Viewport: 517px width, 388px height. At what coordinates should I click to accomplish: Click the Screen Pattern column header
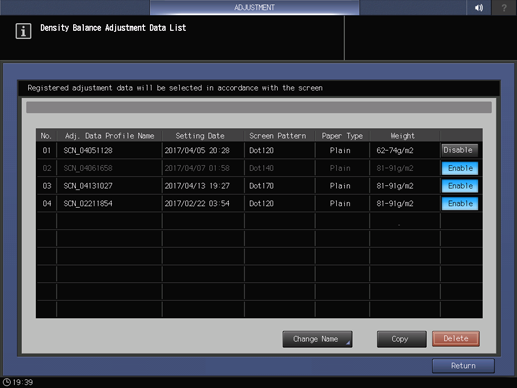point(278,136)
